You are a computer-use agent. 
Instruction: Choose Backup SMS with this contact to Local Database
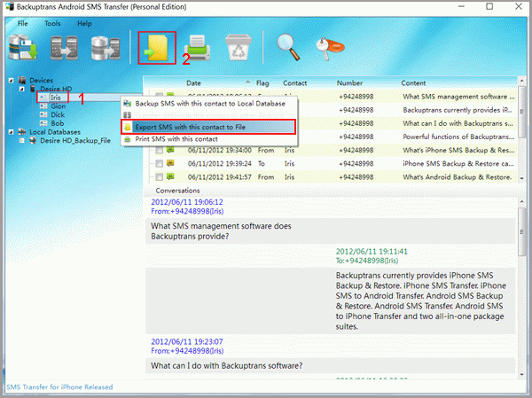[x=208, y=104]
